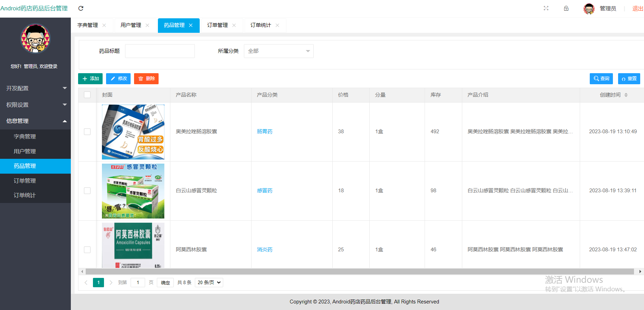
Task: Click the page refresh icon in header
Action: tap(81, 8)
